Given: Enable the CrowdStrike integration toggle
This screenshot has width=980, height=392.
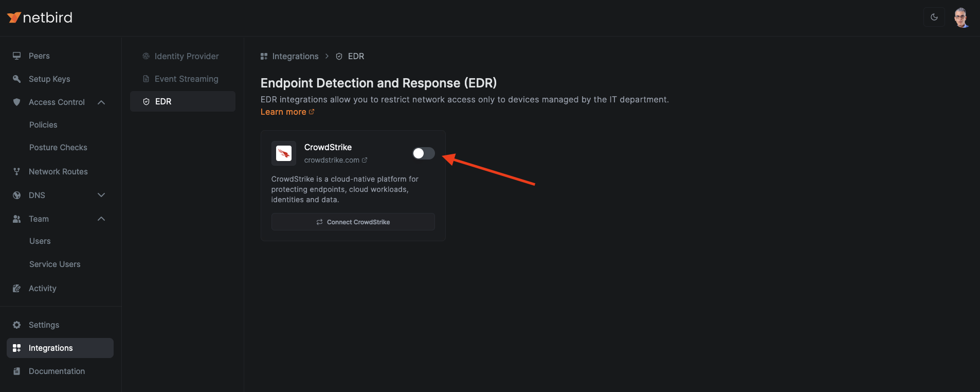Looking at the screenshot, I should click(424, 153).
